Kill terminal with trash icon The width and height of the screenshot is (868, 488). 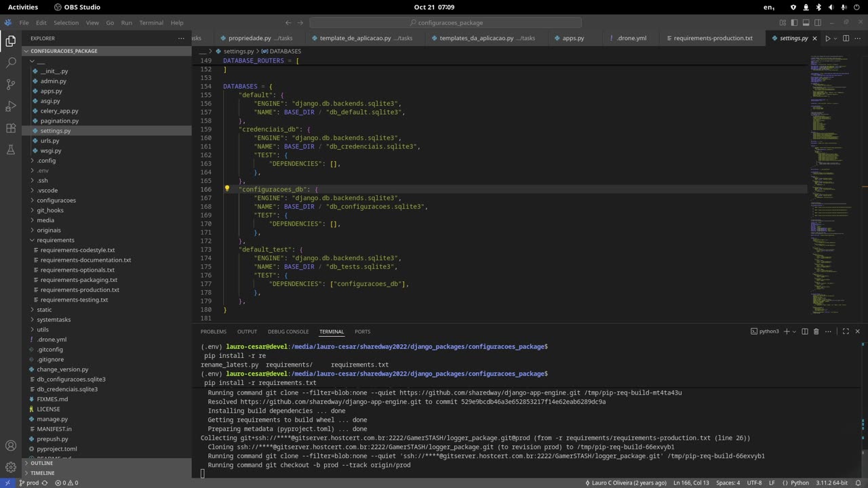(x=816, y=331)
